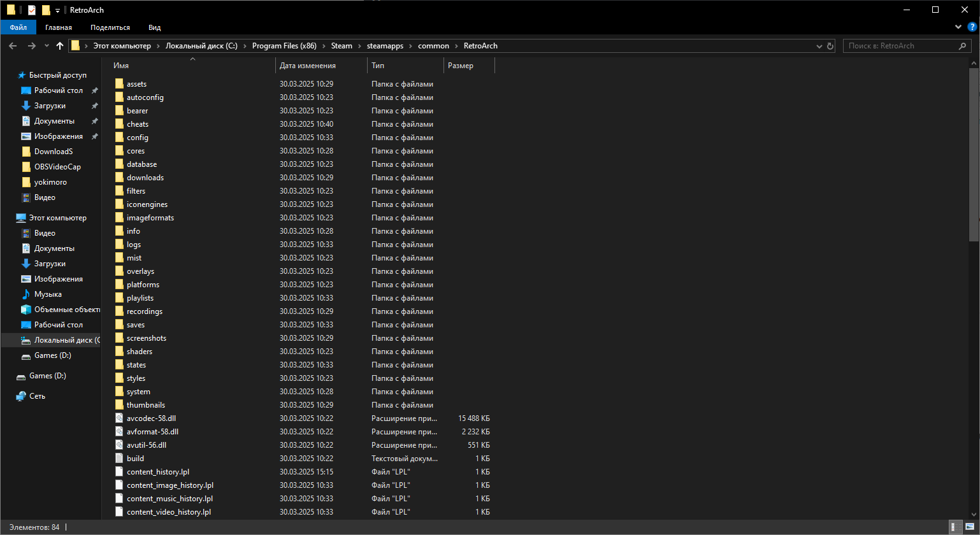The width and height of the screenshot is (980, 535).
Task: Open Музыка in navigation pane
Action: (48, 294)
